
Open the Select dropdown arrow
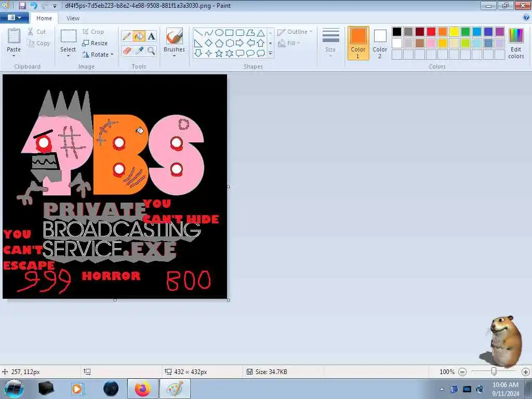tap(68, 56)
